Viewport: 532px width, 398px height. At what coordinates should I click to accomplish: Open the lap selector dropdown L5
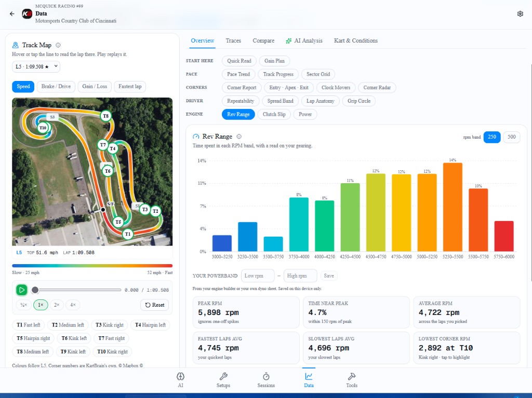[x=36, y=67]
